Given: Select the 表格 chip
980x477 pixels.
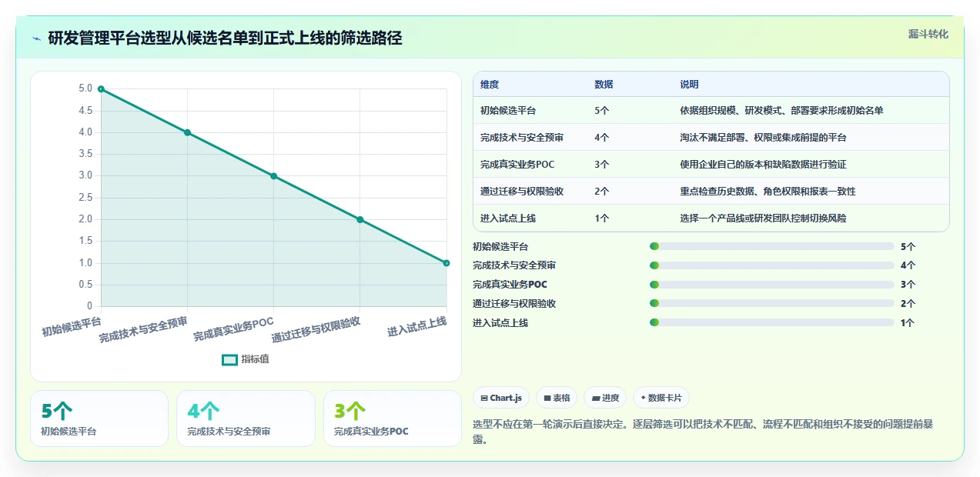Looking at the screenshot, I should [557, 398].
